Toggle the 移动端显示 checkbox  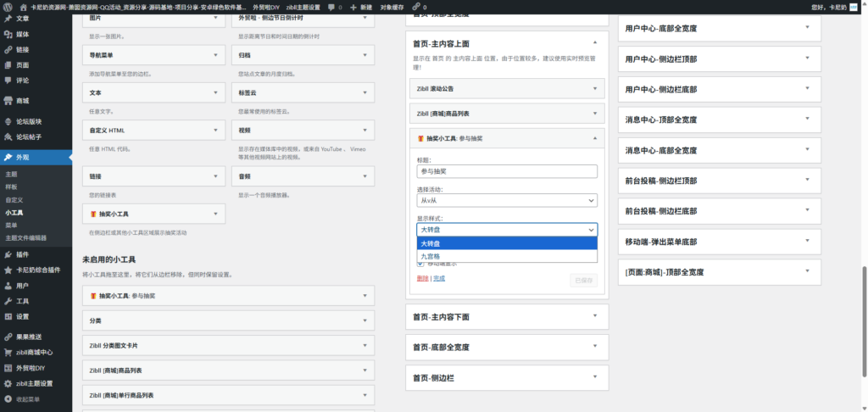[420, 264]
